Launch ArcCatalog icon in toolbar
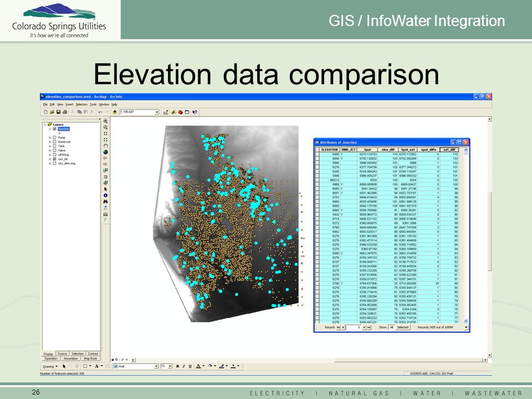Viewport: 532px width, 399px height. pos(173,112)
